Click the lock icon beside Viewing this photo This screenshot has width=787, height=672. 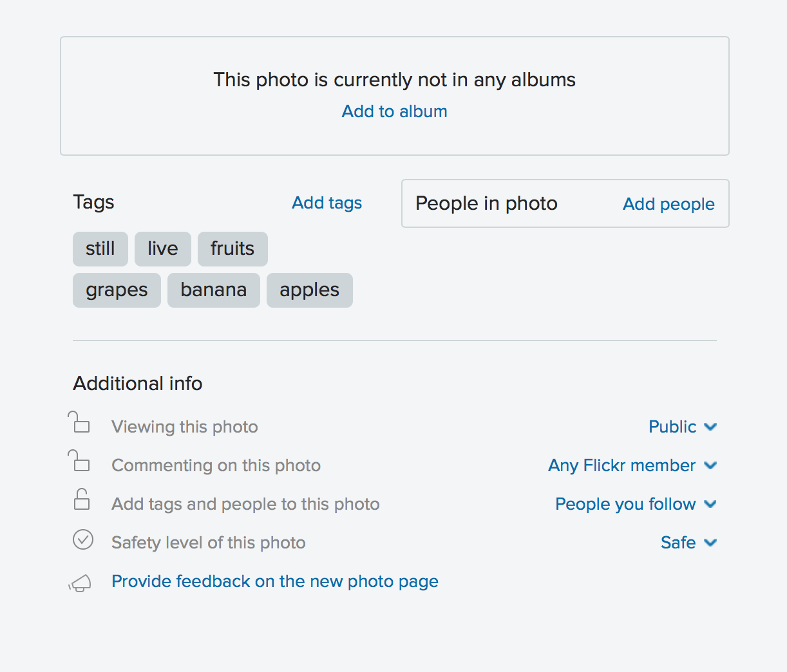[80, 424]
